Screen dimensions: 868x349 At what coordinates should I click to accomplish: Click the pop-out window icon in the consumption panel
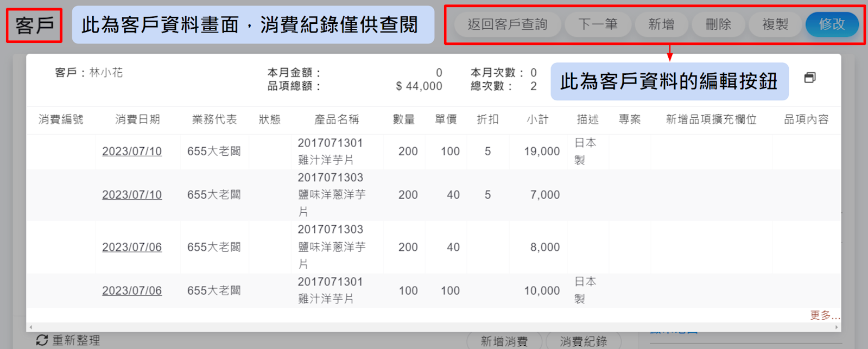click(809, 78)
